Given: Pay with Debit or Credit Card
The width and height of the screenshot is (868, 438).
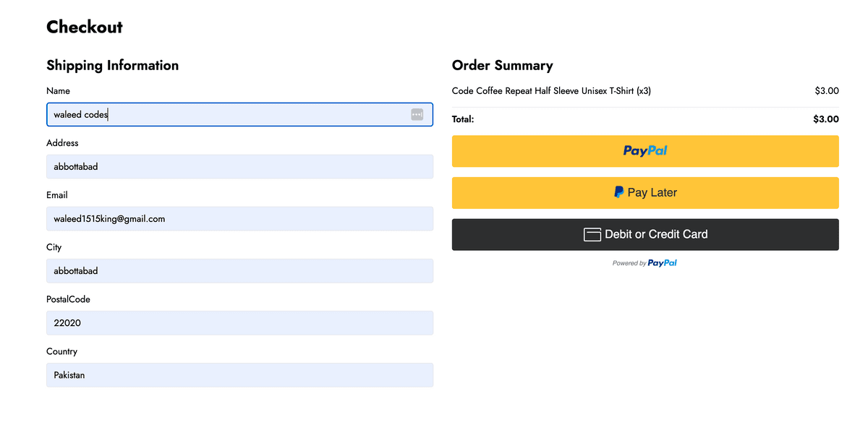Looking at the screenshot, I should click(645, 235).
